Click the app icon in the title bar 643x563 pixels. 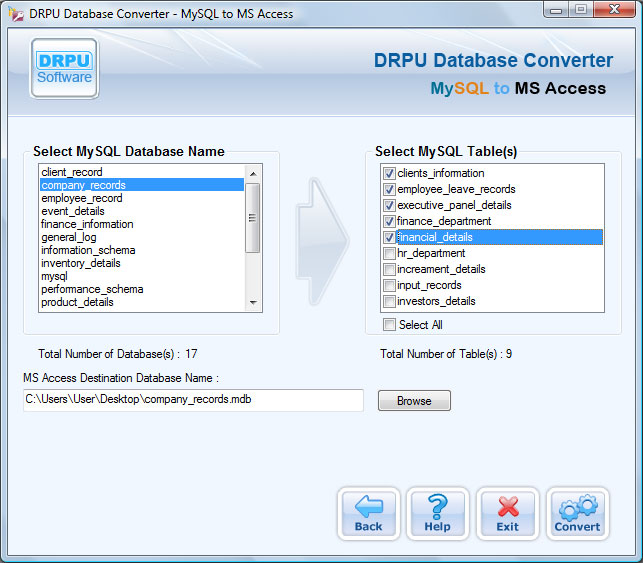point(16,14)
